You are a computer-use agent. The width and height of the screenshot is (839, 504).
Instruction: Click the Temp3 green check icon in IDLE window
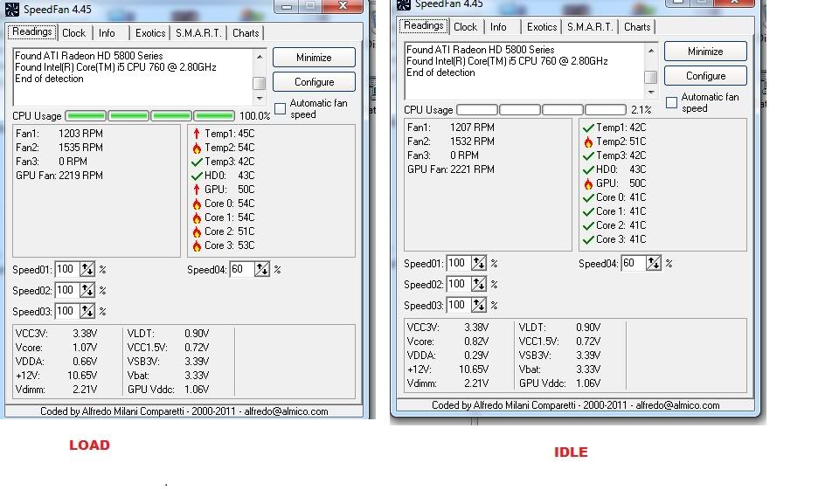coord(588,155)
